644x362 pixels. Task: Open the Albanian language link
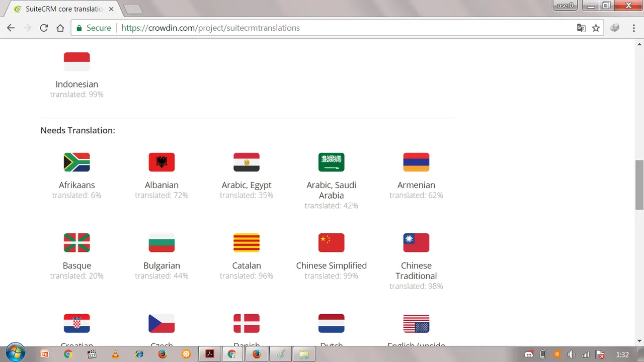tap(162, 185)
